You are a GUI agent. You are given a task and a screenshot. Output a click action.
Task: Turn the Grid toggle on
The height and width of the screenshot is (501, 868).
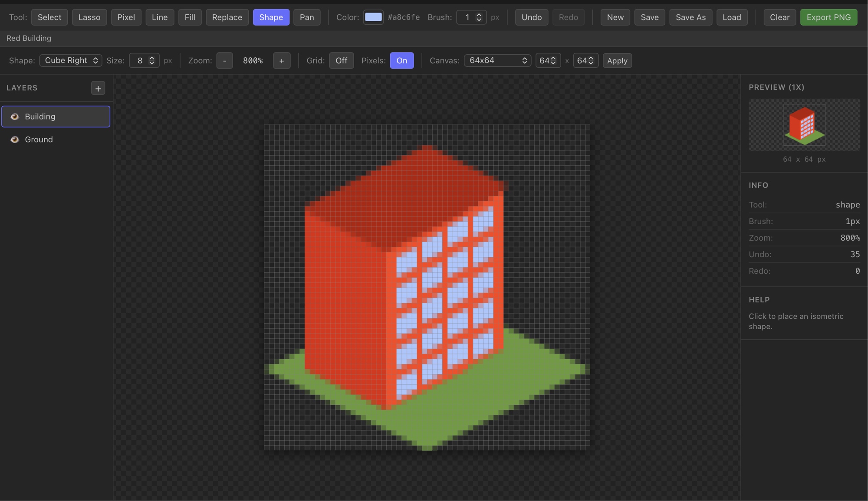click(341, 61)
